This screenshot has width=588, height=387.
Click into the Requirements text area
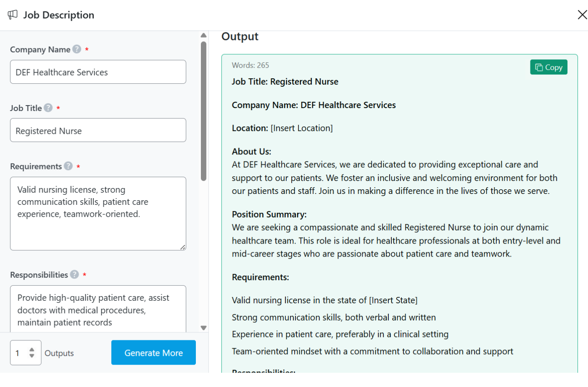pyautogui.click(x=98, y=214)
